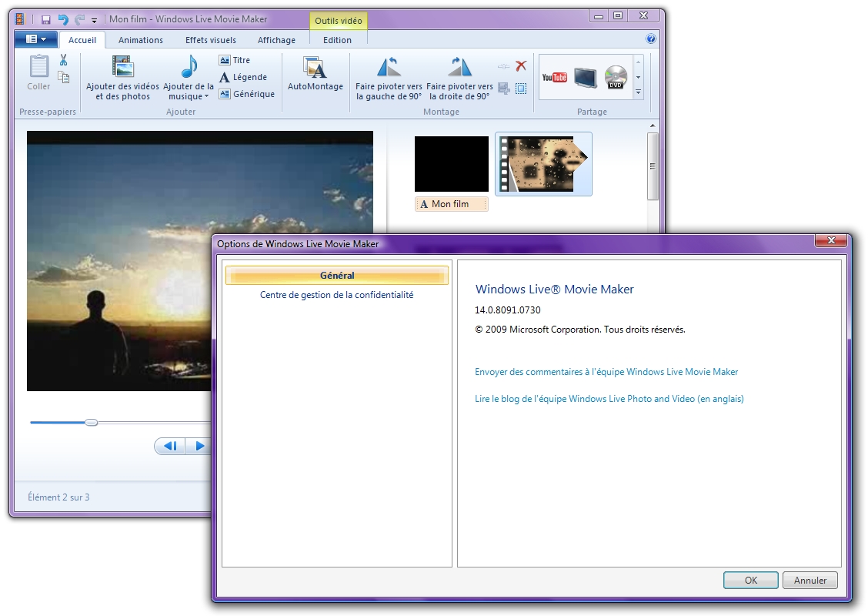Click the scissors cut icon
Image resolution: width=868 pixels, height=616 pixels.
coord(64,60)
